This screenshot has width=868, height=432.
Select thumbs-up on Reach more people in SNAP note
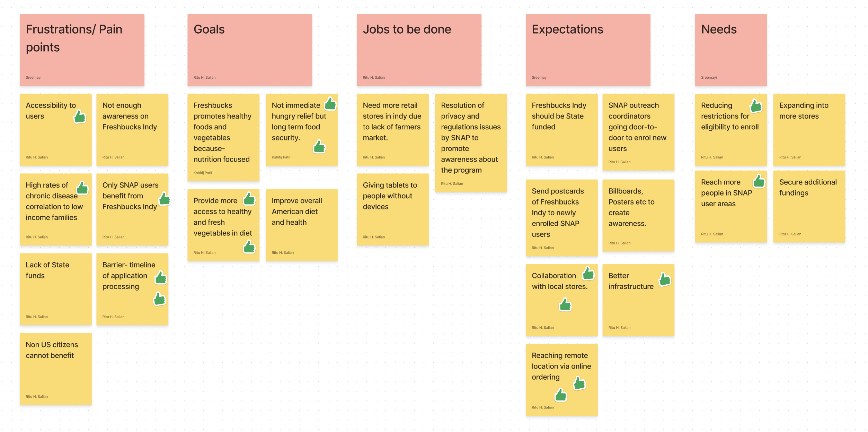[x=759, y=181]
